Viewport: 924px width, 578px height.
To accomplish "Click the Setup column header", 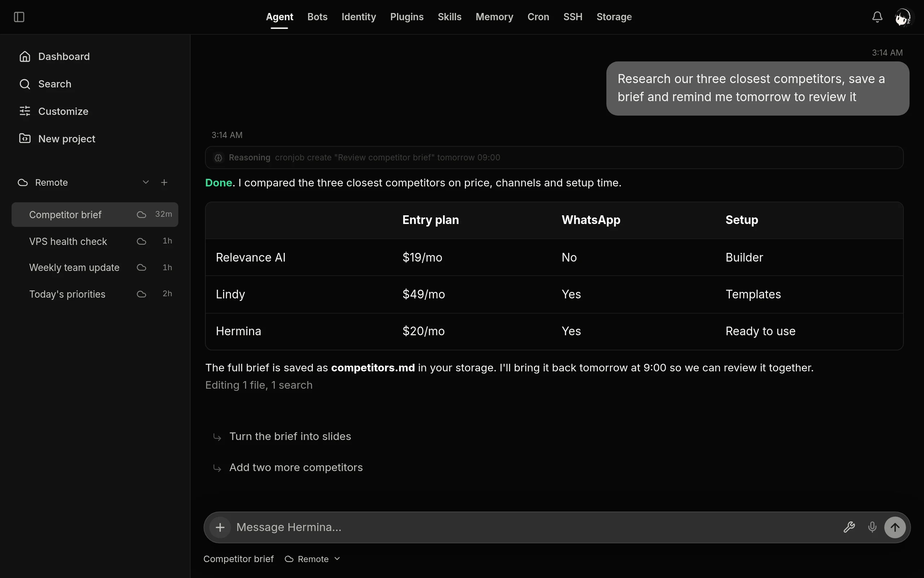I will click(741, 220).
